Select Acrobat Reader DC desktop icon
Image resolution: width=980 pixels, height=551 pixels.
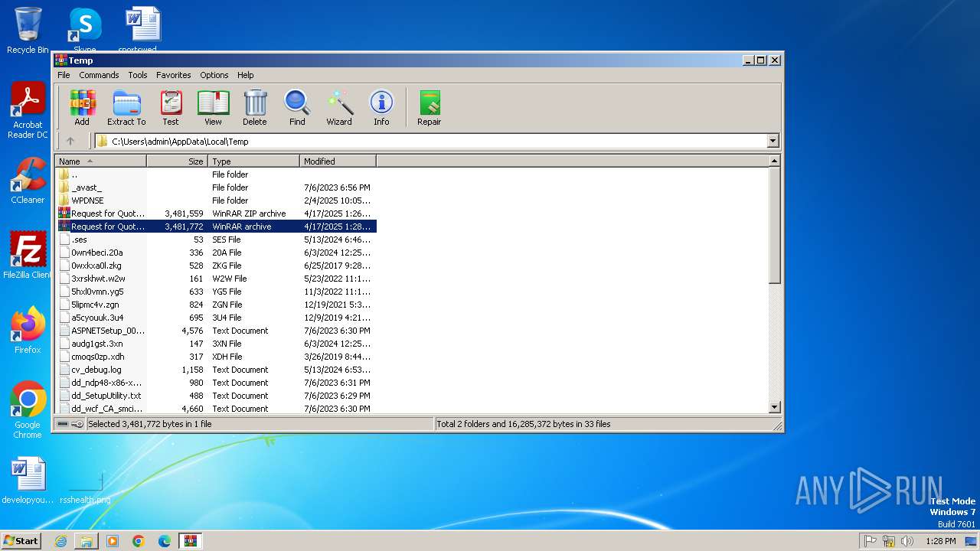tap(28, 111)
